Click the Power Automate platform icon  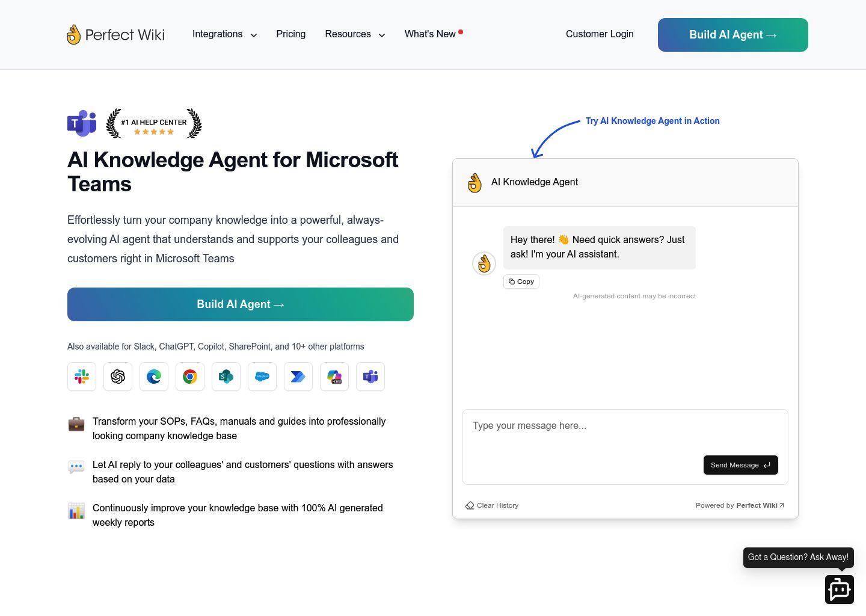tap(298, 377)
